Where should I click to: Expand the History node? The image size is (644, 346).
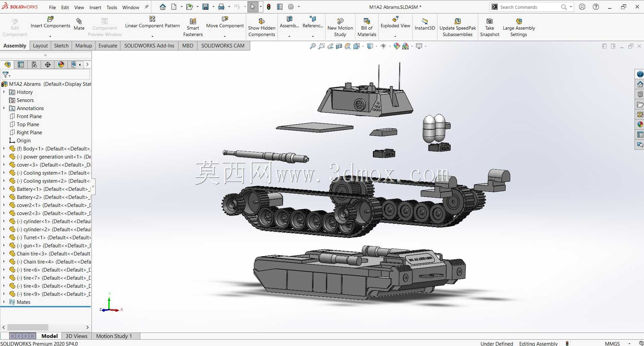4,92
